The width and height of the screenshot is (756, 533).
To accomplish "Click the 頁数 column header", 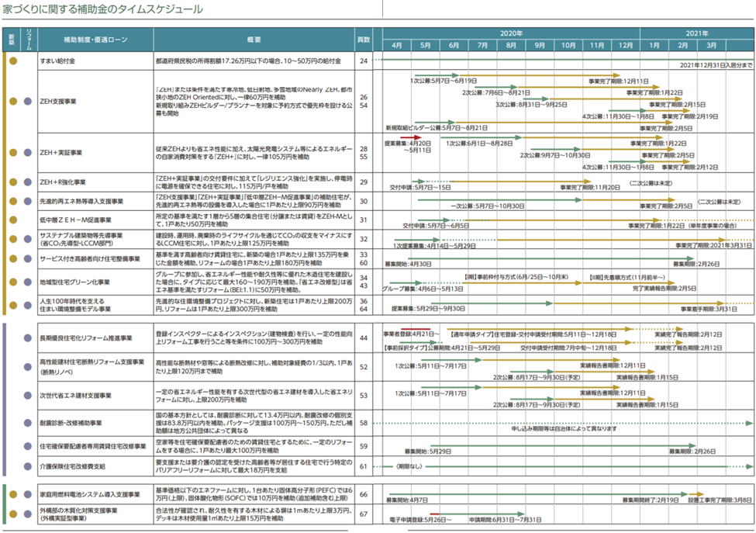I will point(364,40).
